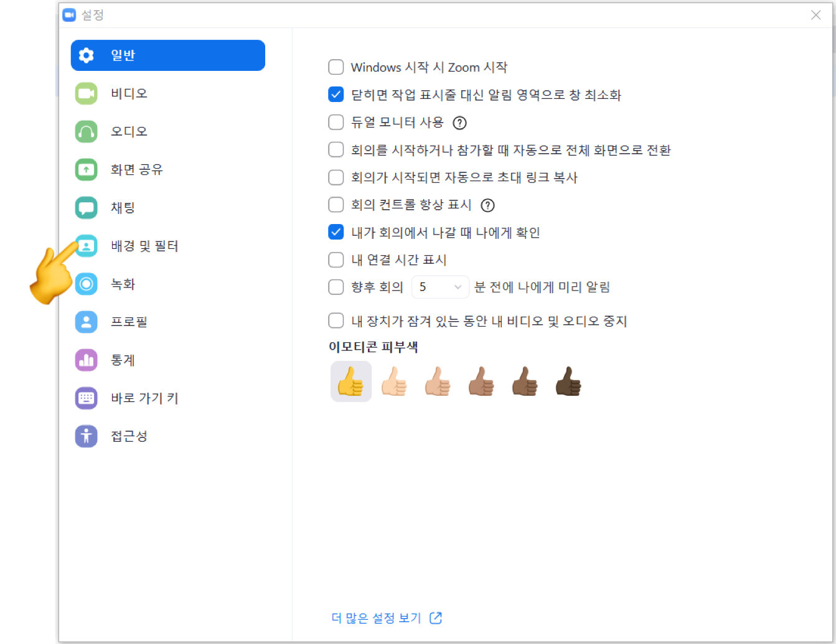The image size is (836, 644).
Task: Uncheck 내가 회의에서 나갈 때 나에게 확인
Action: point(336,232)
